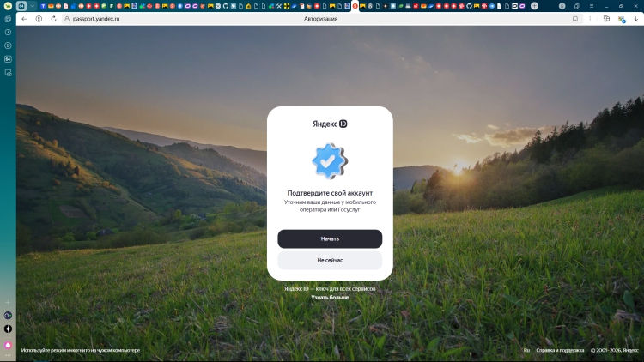The image size is (644, 362).
Task: Open the sidebar round icon above the star
Action: 8,315
